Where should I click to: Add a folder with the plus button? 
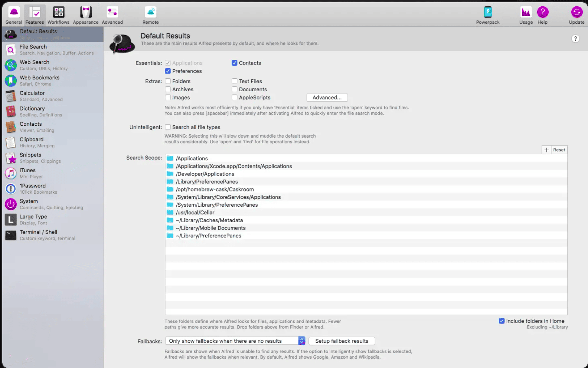[546, 150]
